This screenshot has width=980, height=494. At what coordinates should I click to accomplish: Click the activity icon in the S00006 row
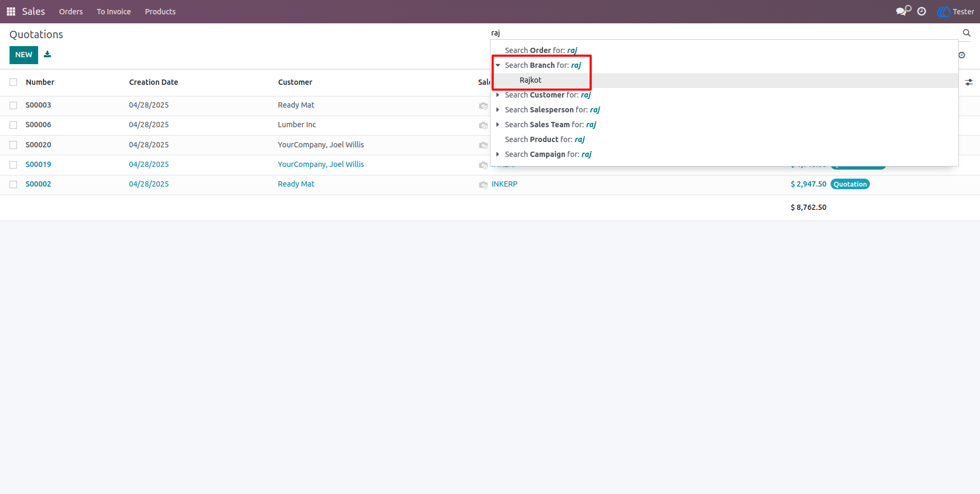click(x=483, y=125)
